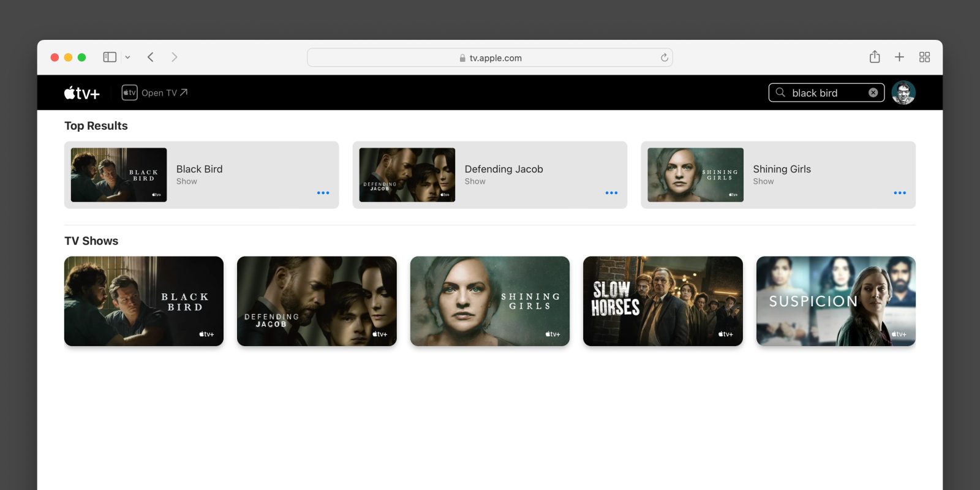Open a new tab with plus icon
The image size is (980, 490).
click(899, 57)
